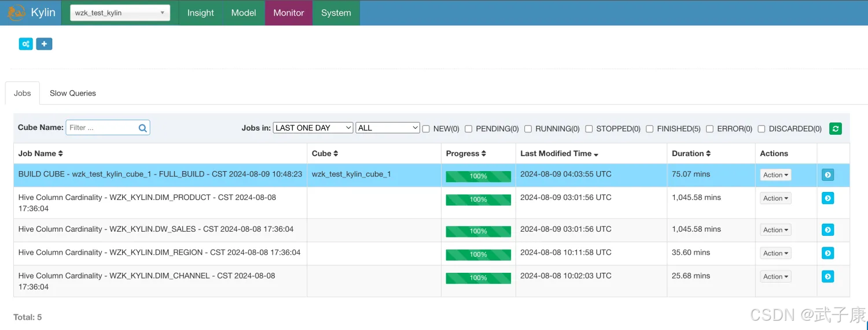This screenshot has width=868, height=330.
Task: Click the blue plus add project icon
Action: click(x=44, y=44)
